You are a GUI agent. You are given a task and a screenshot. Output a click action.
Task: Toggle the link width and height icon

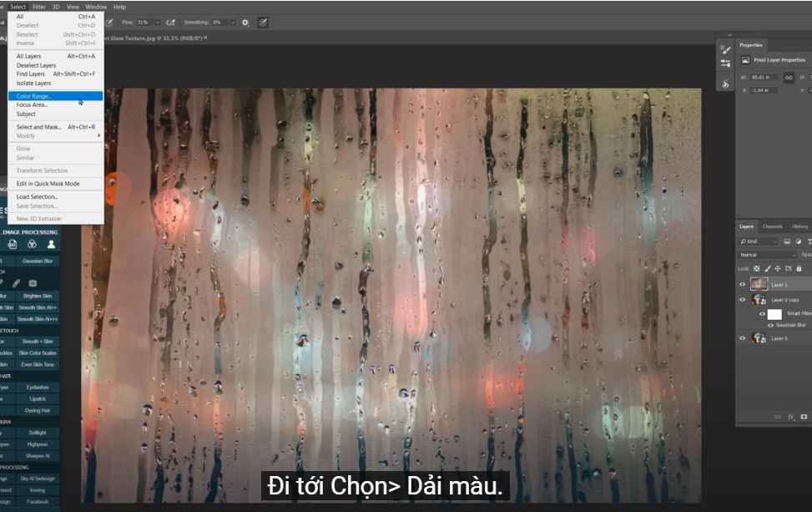789,77
